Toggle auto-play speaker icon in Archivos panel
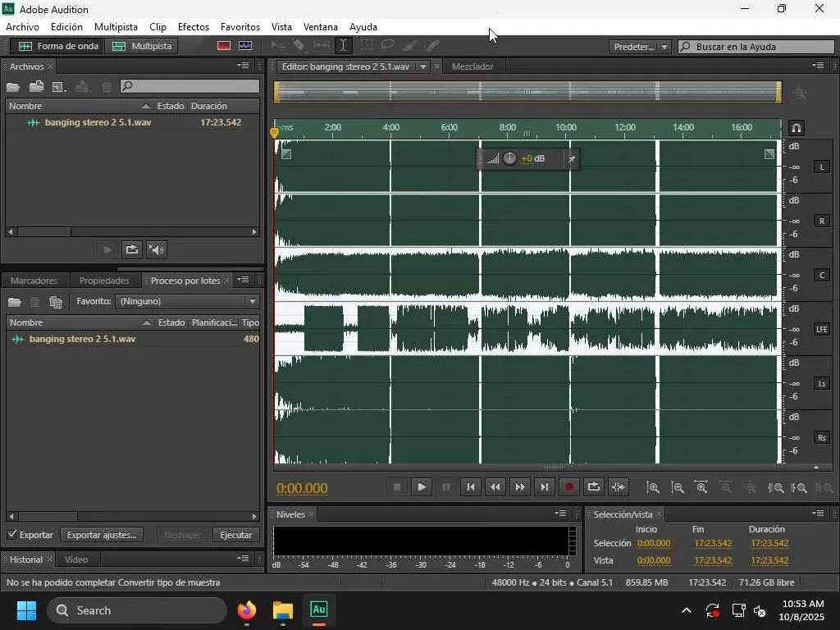The width and height of the screenshot is (840, 630). [157, 250]
